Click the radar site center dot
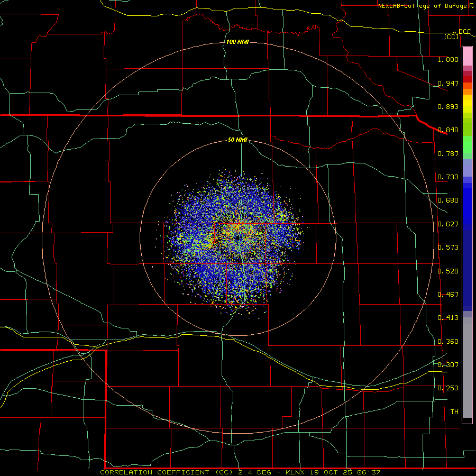476x476 pixels. tap(237, 239)
